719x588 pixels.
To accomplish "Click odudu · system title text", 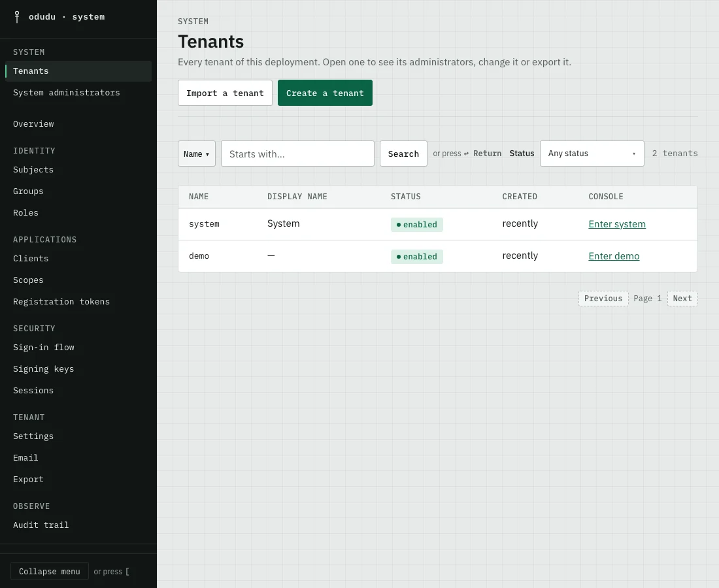I will [67, 17].
